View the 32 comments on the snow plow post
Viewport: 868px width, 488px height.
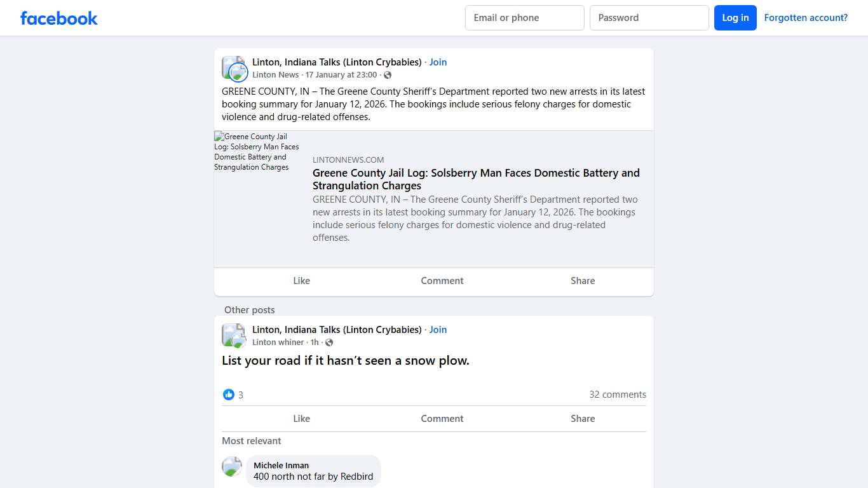click(x=617, y=394)
